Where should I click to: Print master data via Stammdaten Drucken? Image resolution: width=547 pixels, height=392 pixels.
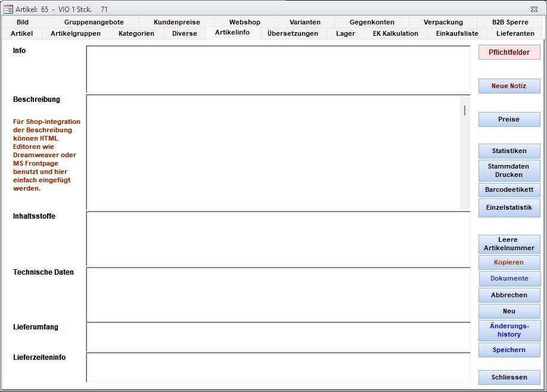[509, 170]
